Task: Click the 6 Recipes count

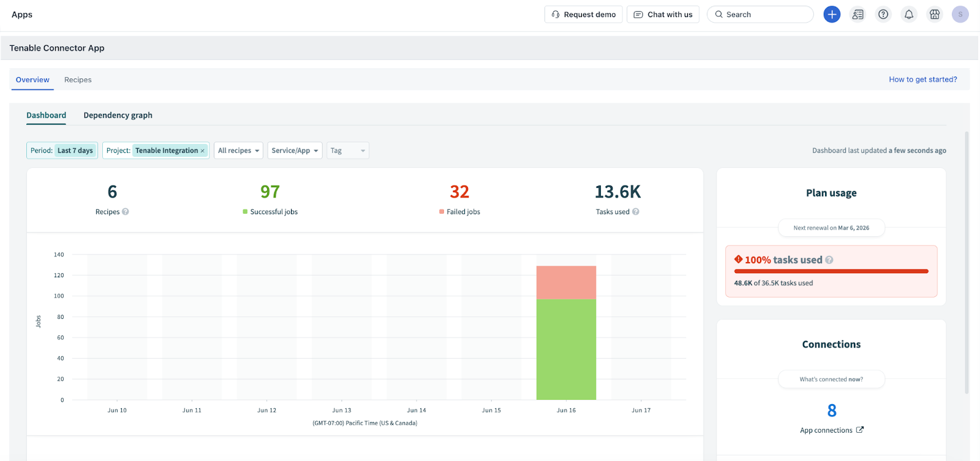Action: pyautogui.click(x=112, y=192)
